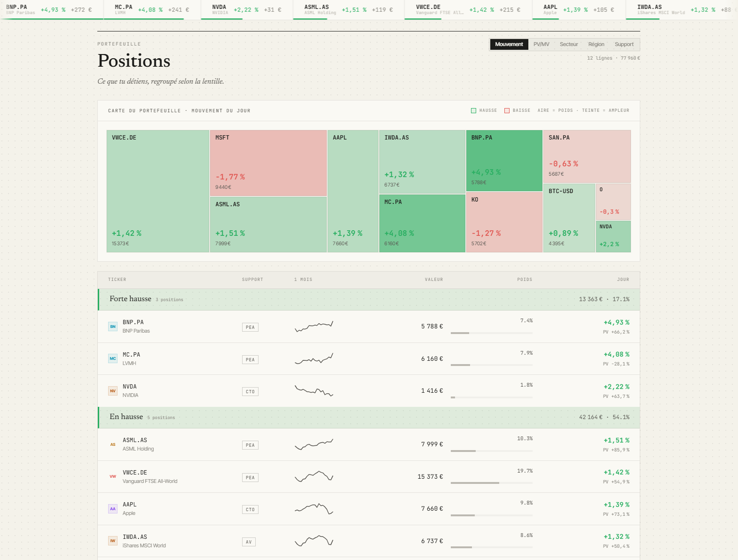The height and width of the screenshot is (560, 738).
Task: Open the AAPL treemap tile
Action: click(x=353, y=191)
